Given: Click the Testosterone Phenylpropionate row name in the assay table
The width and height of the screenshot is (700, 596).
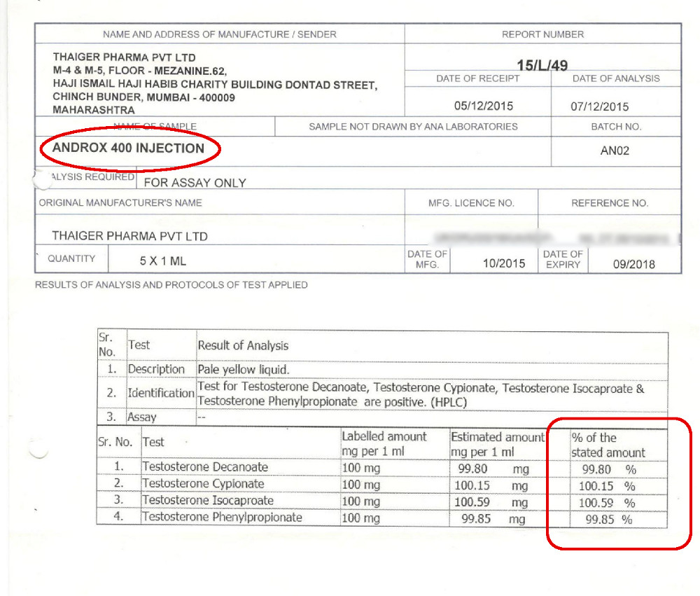Looking at the screenshot, I should coord(222,517).
